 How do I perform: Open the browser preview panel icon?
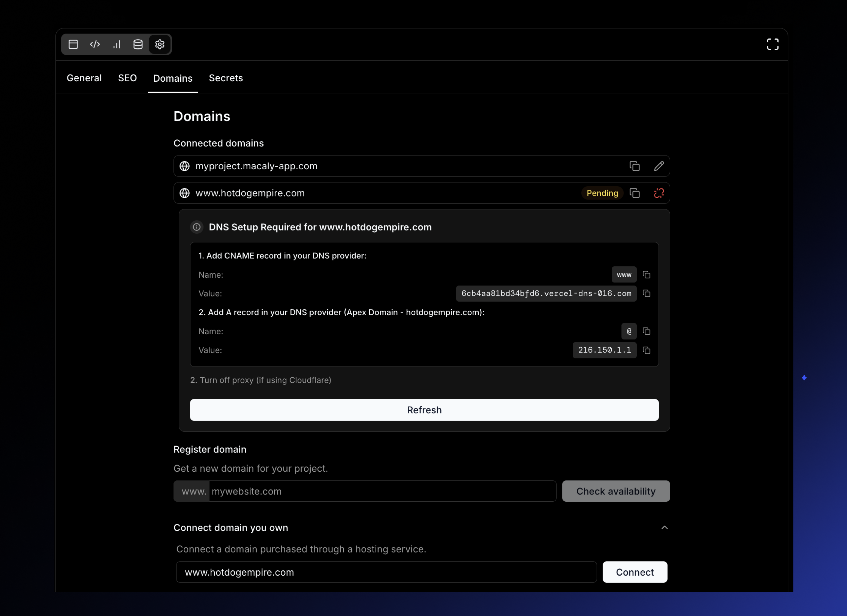73,44
